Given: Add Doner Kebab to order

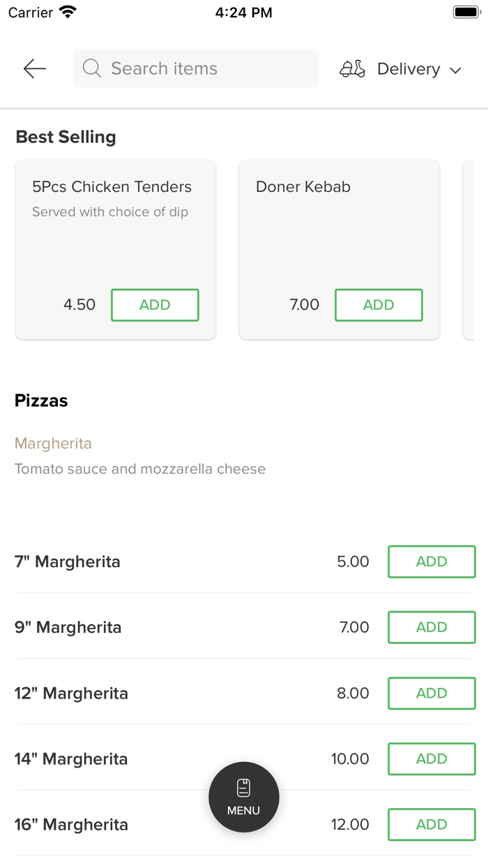Looking at the screenshot, I should coord(379,305).
